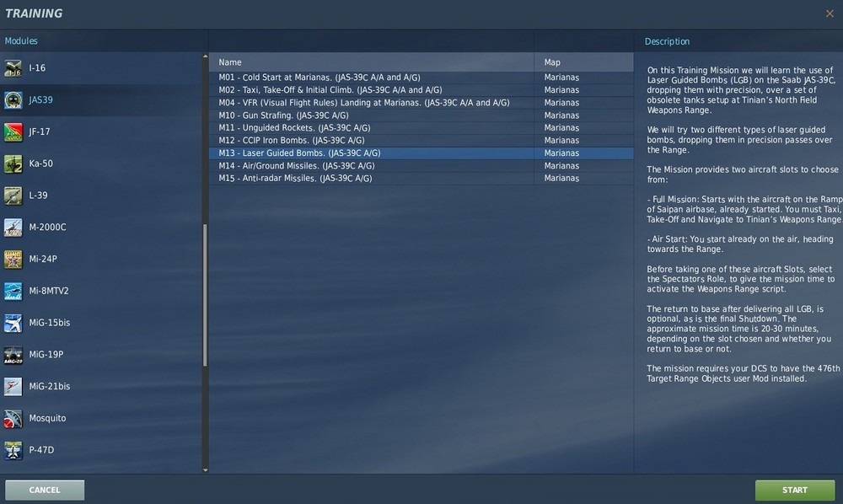Click the MiG-21bis module name

coord(50,386)
